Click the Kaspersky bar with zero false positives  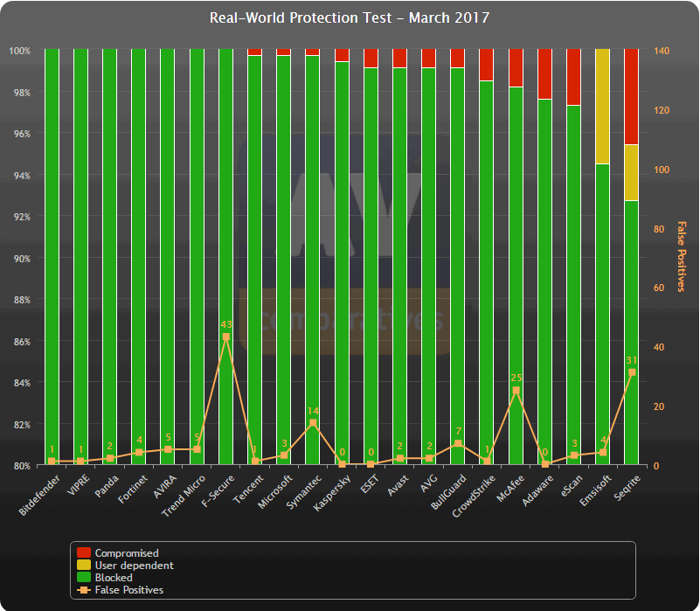tap(343, 262)
